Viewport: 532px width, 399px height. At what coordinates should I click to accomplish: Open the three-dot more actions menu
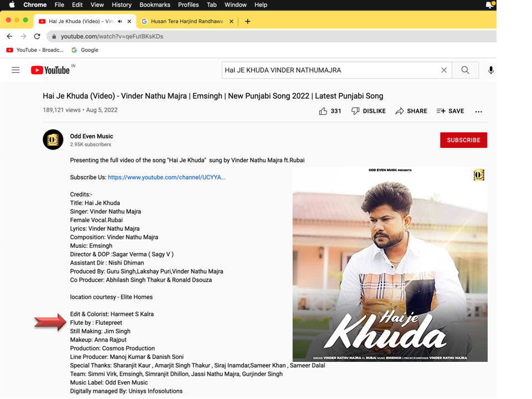479,111
